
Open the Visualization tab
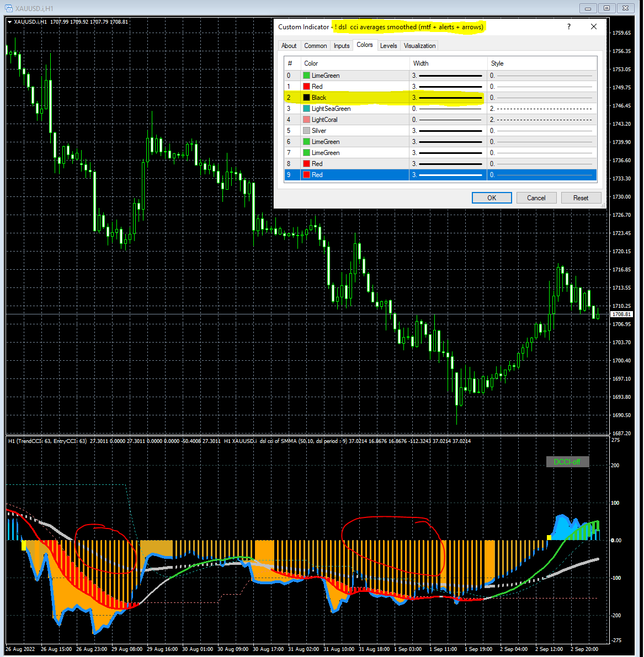(x=420, y=46)
